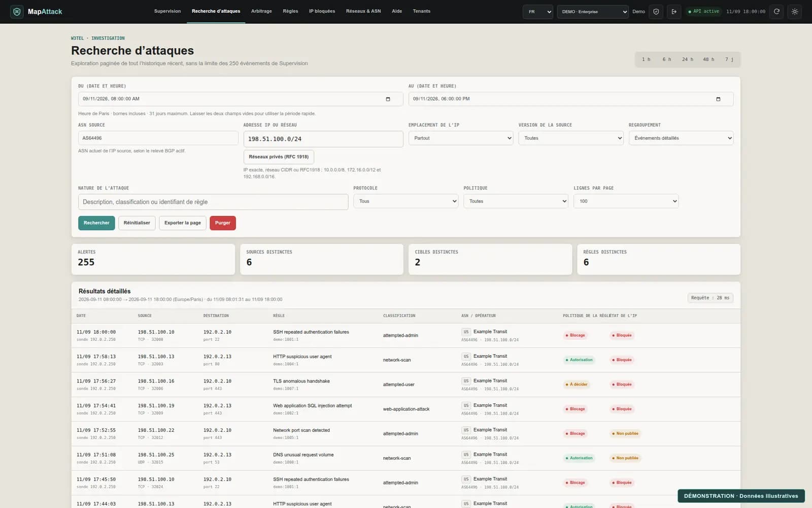Screen dimensions: 812x508
Task: Open the Réseaux & ASN tab
Action: pos(363,11)
